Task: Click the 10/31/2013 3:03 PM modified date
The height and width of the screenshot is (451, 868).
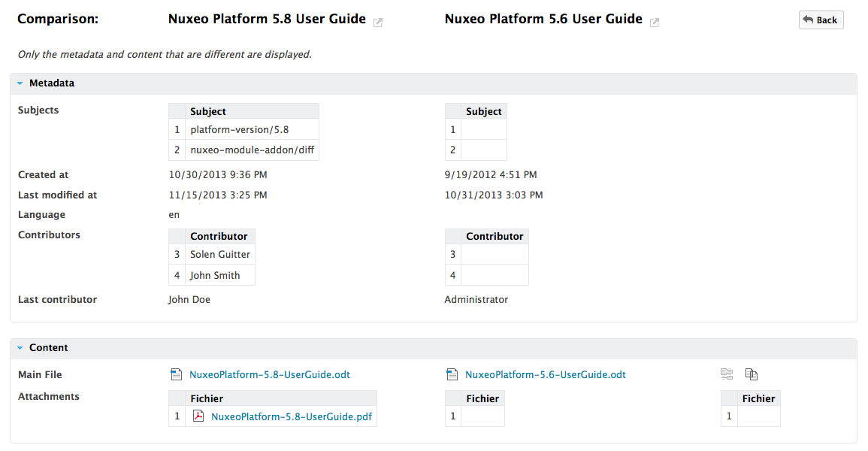Action: tap(494, 195)
